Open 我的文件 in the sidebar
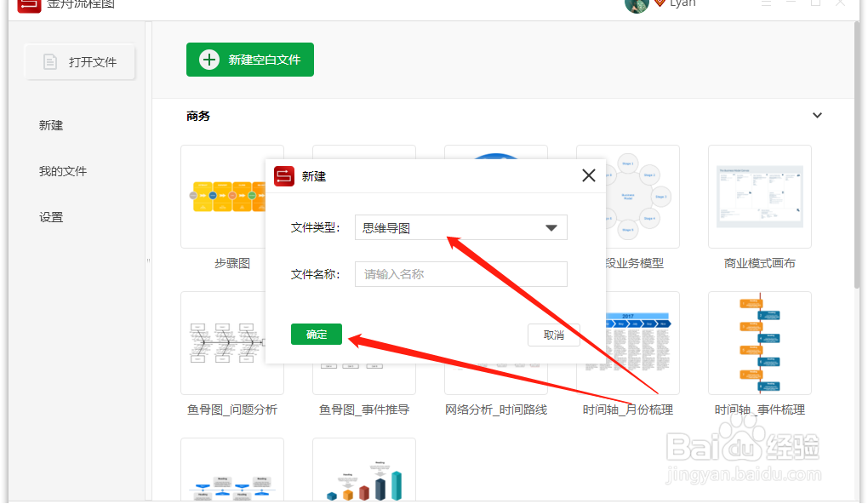Viewport: 868px width, 504px height. pos(63,172)
